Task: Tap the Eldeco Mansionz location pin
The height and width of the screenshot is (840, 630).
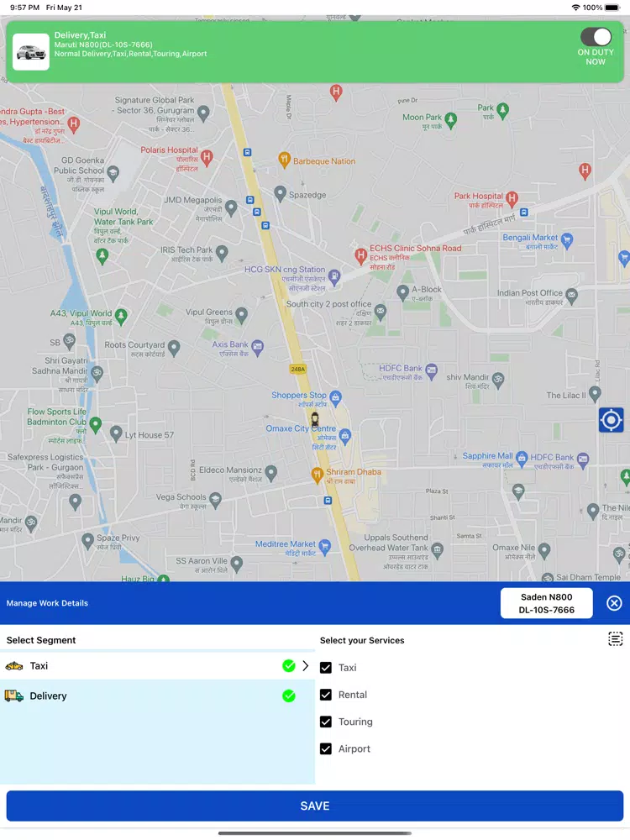Action: pos(271,472)
